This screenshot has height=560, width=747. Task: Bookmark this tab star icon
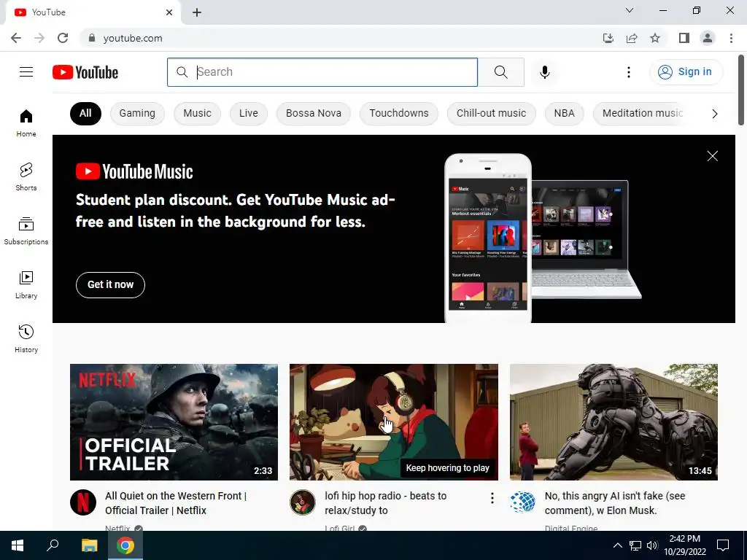click(x=655, y=38)
